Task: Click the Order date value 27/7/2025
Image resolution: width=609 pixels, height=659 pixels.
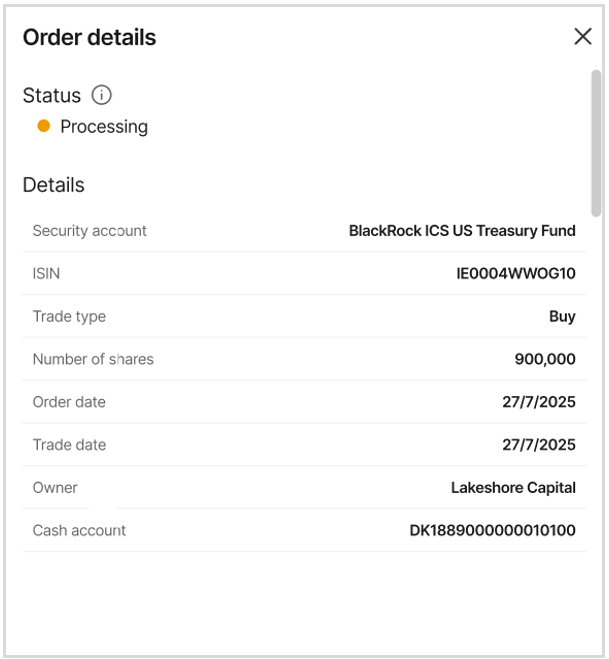Action: click(539, 402)
